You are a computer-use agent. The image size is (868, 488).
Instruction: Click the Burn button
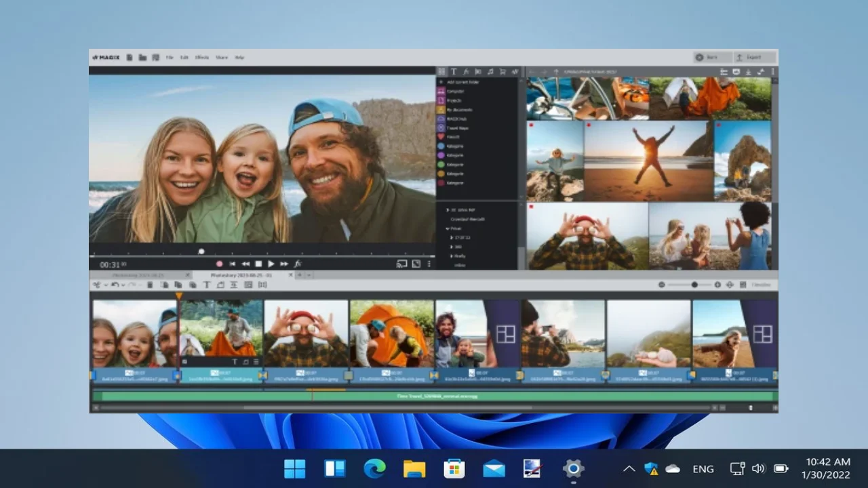pos(712,58)
